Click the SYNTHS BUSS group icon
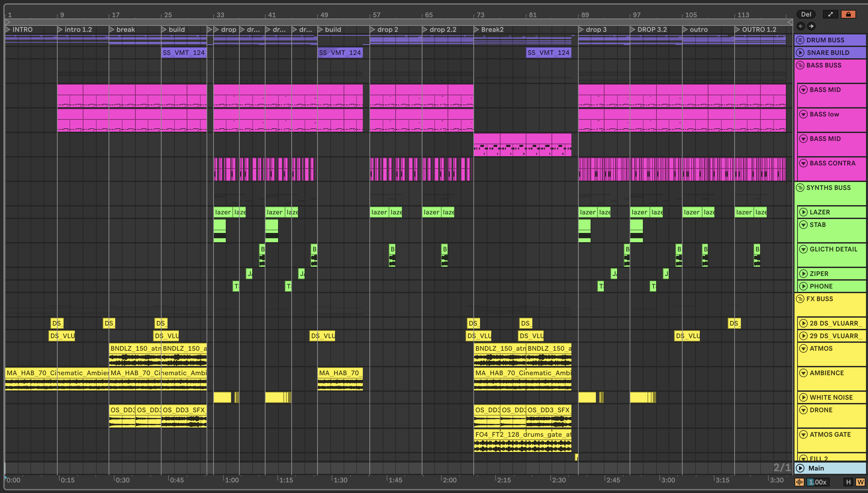Screen dimensions: 868x493 800,188
